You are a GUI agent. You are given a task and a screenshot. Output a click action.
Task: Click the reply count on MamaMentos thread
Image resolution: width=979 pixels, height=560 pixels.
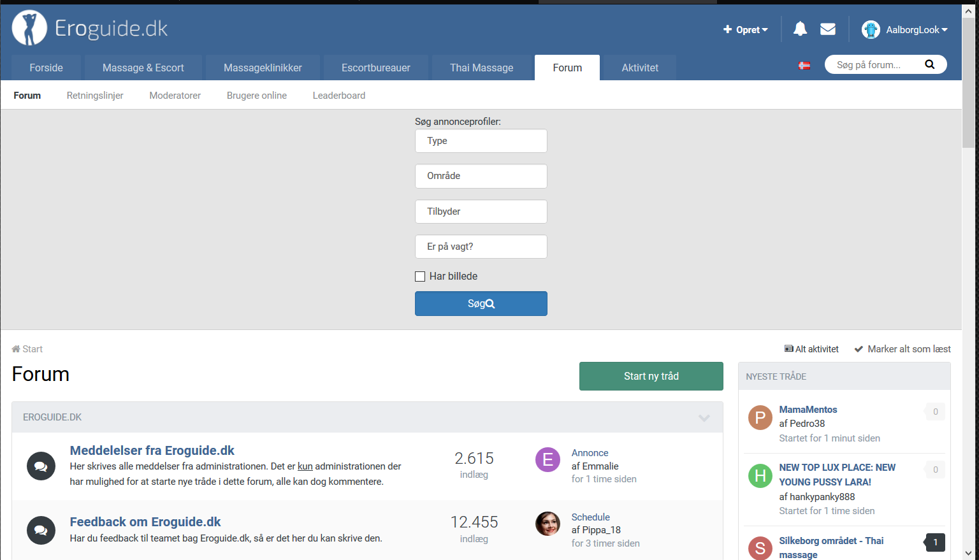coord(936,412)
